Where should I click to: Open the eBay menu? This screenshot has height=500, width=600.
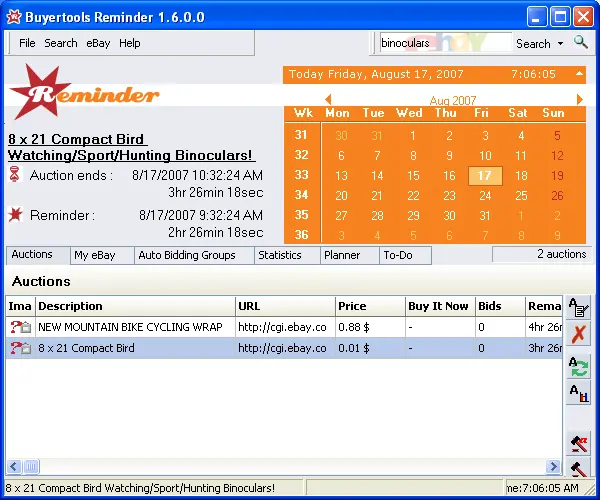click(x=98, y=43)
